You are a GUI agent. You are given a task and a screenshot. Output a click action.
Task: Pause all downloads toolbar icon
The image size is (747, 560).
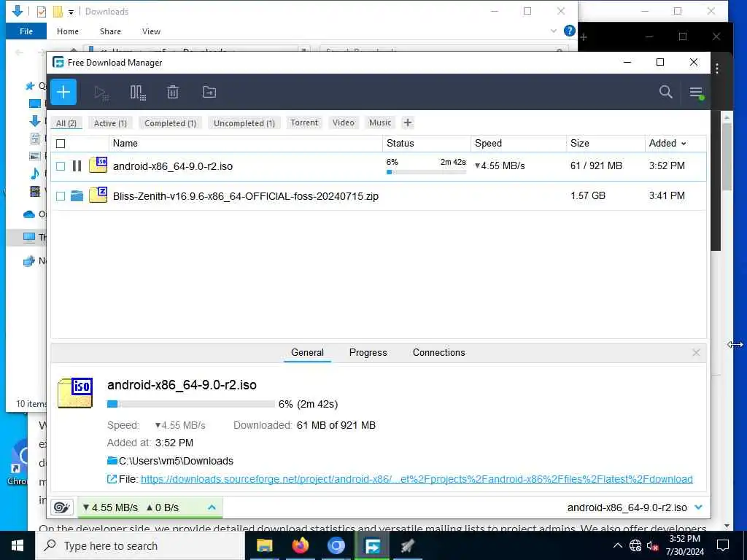138,93
